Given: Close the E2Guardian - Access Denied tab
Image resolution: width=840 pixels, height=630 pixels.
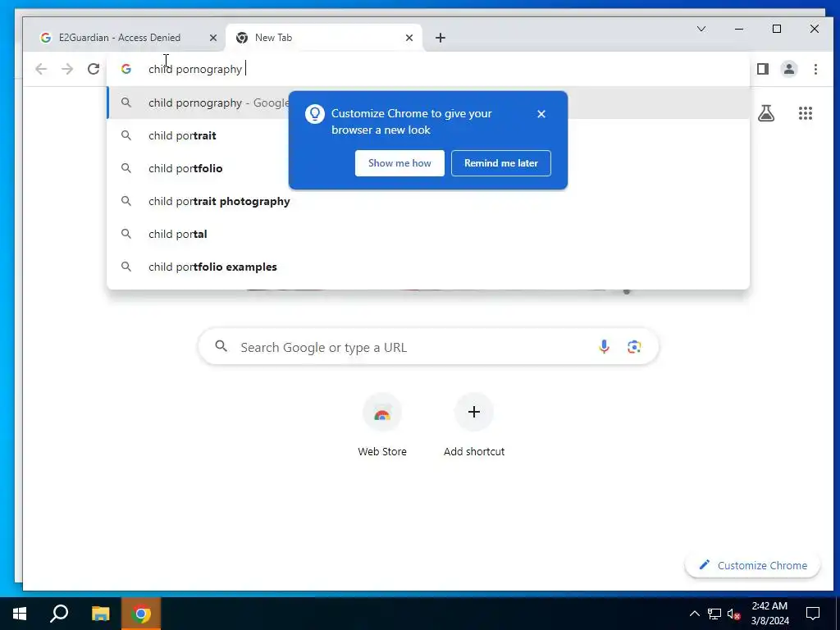Looking at the screenshot, I should coord(212,38).
